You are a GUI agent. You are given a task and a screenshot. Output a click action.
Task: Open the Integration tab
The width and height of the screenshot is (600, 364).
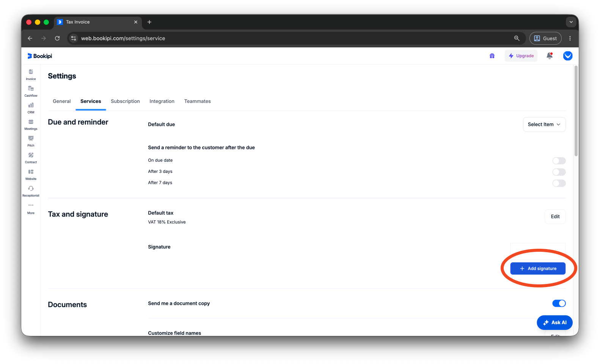[x=162, y=101]
